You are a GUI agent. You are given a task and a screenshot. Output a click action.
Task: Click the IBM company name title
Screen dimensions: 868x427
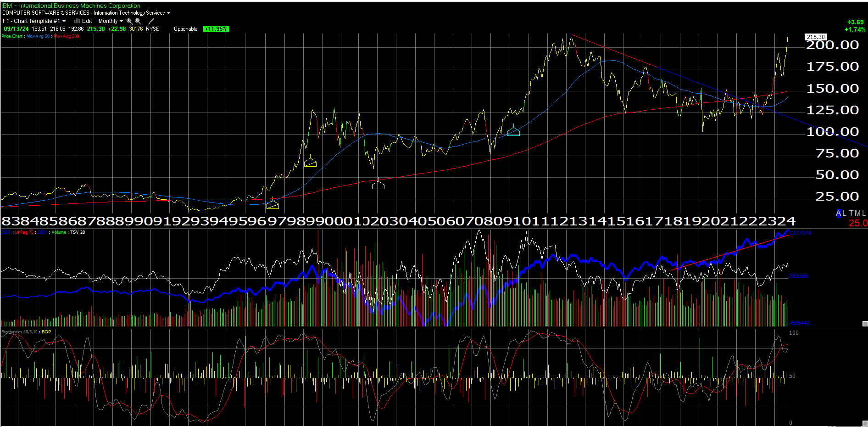pos(71,6)
